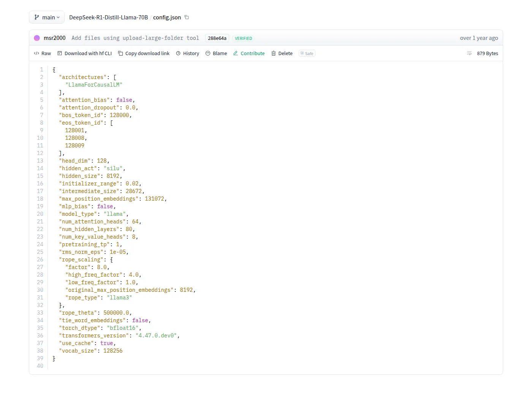Copy the file path icon

pyautogui.click(x=187, y=17)
